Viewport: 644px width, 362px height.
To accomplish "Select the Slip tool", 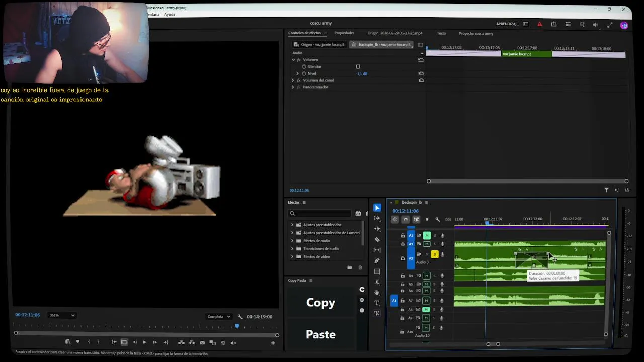I will [x=377, y=250].
